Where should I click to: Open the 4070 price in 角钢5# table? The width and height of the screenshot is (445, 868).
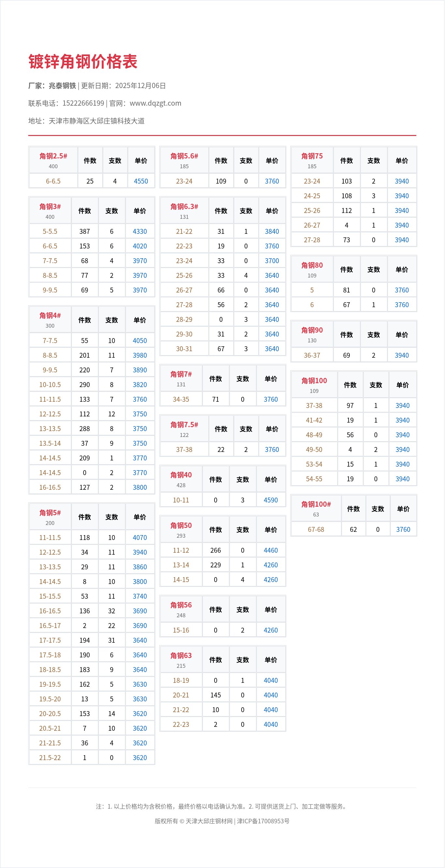click(140, 538)
